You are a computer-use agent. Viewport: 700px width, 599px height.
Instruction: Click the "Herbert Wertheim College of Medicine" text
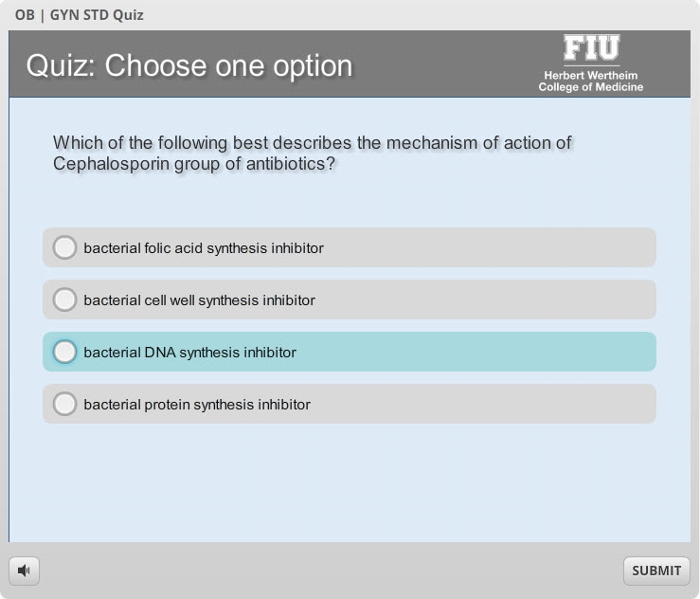pos(591,82)
